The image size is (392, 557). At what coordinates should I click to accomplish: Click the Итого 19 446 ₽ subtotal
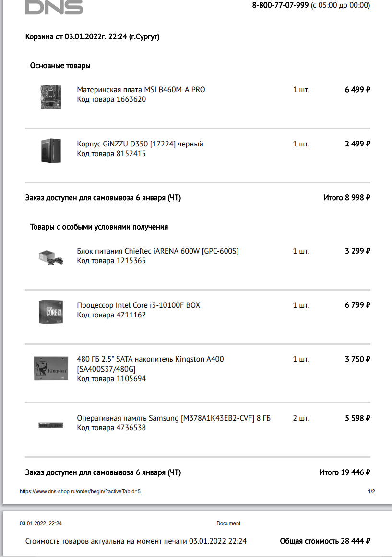pyautogui.click(x=344, y=472)
